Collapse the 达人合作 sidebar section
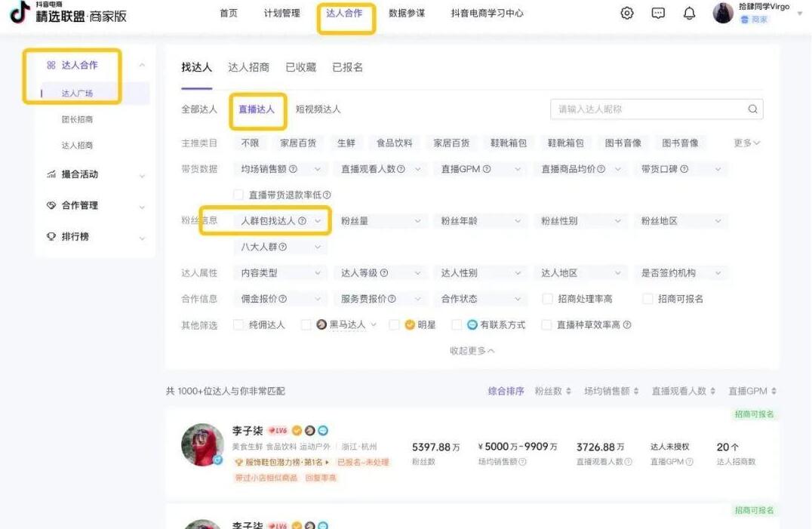The image size is (812, 529). coord(142,65)
